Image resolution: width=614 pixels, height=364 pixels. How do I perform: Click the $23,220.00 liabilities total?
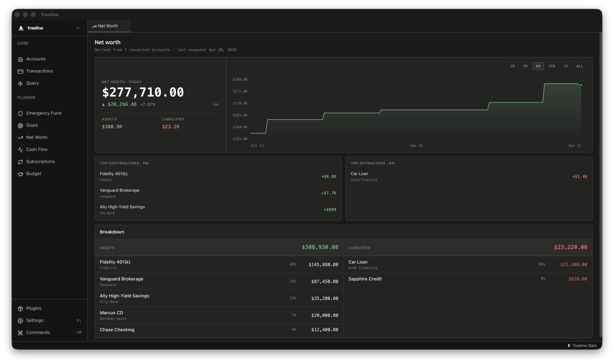click(571, 247)
